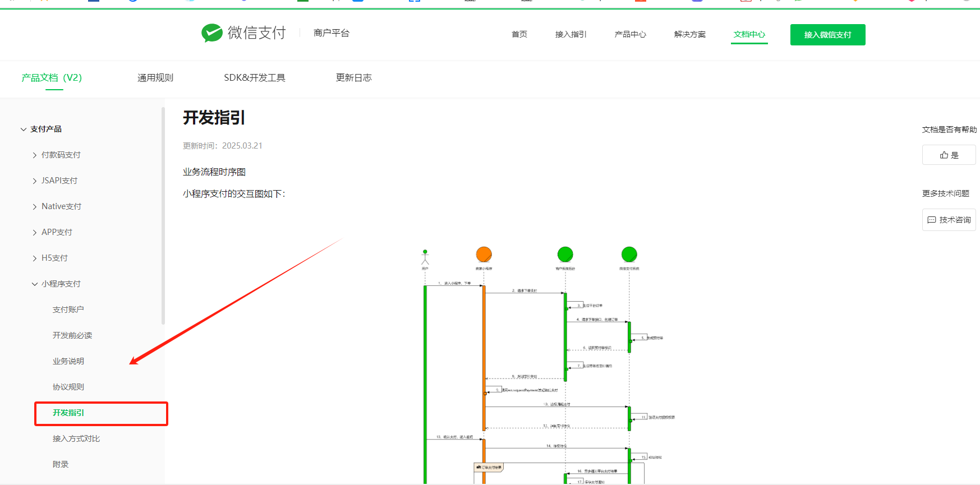Switch to 通用规则 tab
Screen dimensions: 980x485
click(x=155, y=77)
